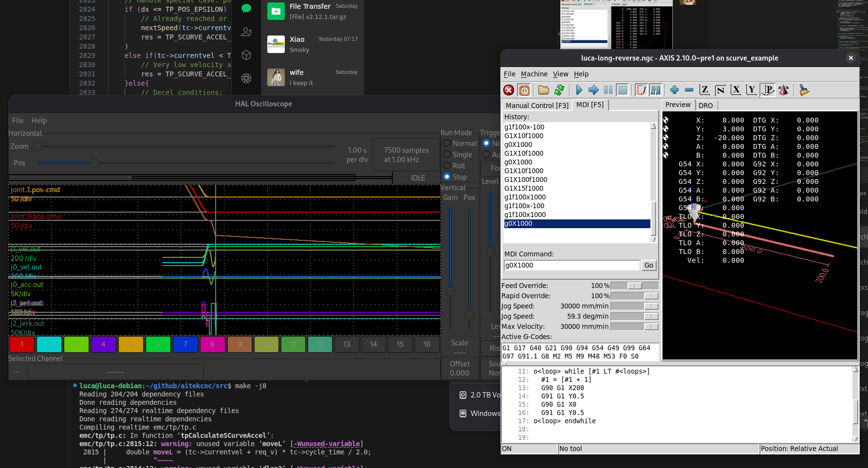The image size is (868, 468).
Task: Select oscilloscope channel 8 button
Action: click(212, 344)
